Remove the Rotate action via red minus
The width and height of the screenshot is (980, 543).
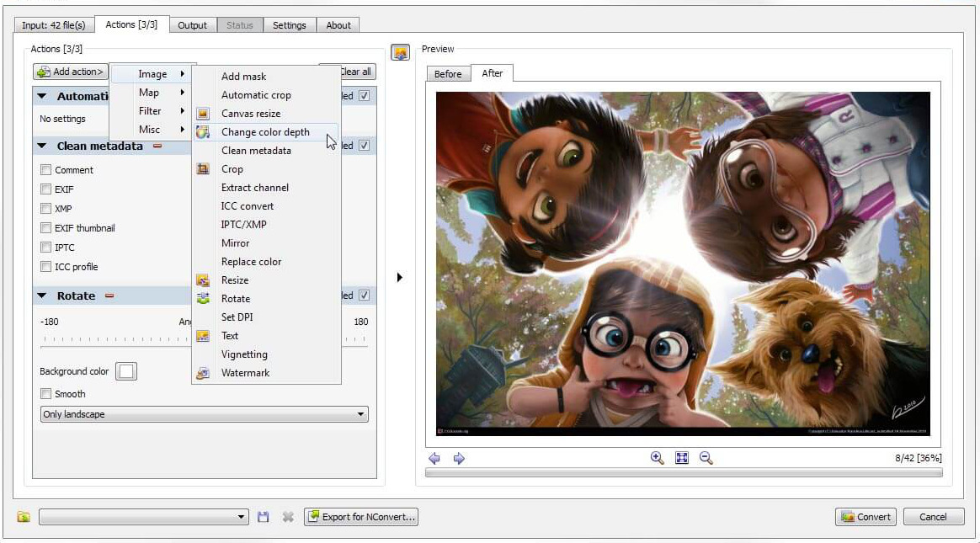[x=109, y=296]
